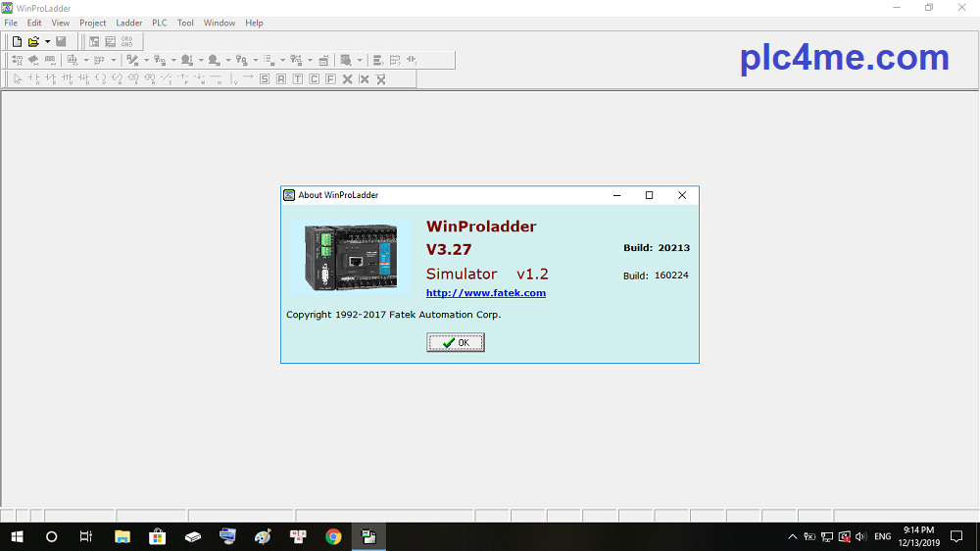Click the delete vertical line X icon
980x551 pixels.
364,78
